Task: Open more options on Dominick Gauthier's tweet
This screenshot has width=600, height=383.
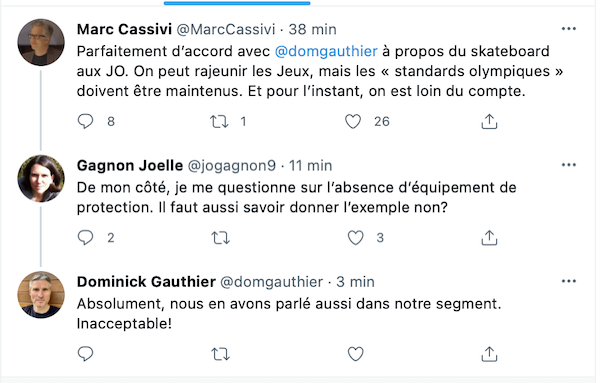Action: point(569,281)
